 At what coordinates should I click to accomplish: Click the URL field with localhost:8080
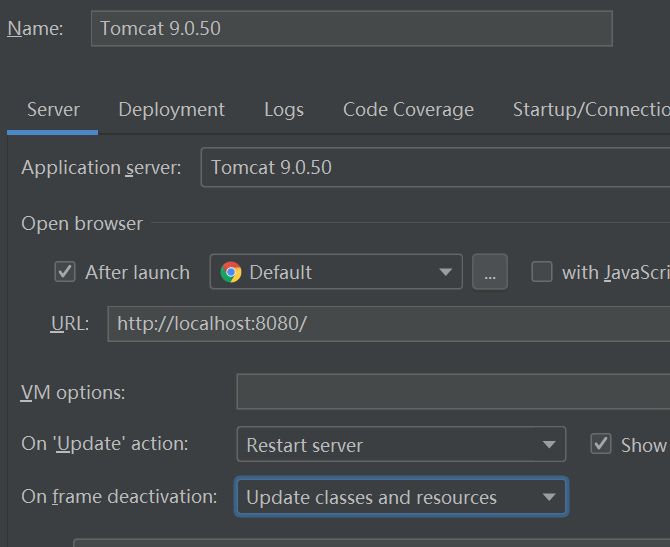click(389, 324)
